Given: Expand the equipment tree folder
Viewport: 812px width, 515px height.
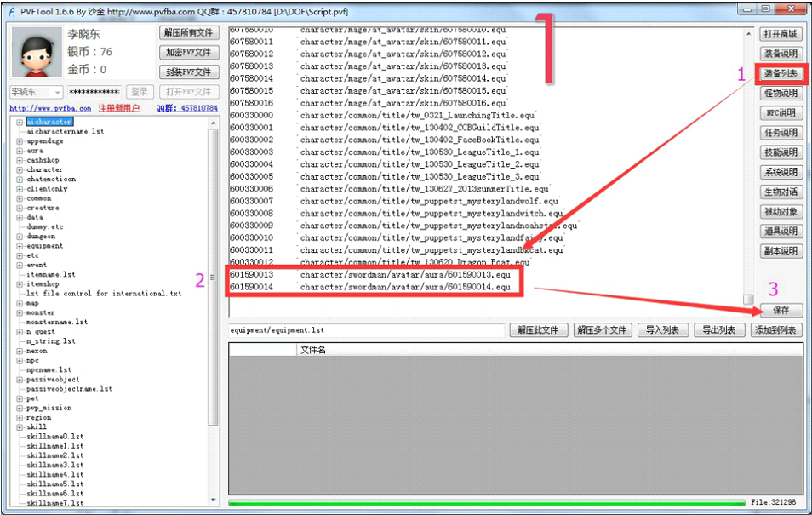Looking at the screenshot, I should [20, 246].
